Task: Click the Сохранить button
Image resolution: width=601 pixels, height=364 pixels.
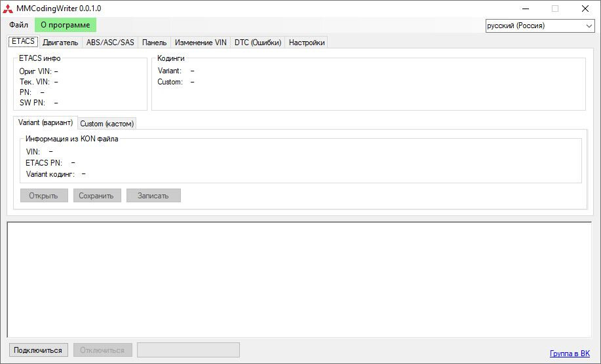Action: click(96, 196)
